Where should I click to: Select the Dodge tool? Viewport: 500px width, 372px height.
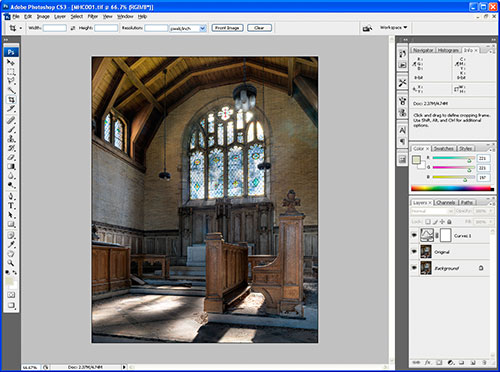click(11, 185)
